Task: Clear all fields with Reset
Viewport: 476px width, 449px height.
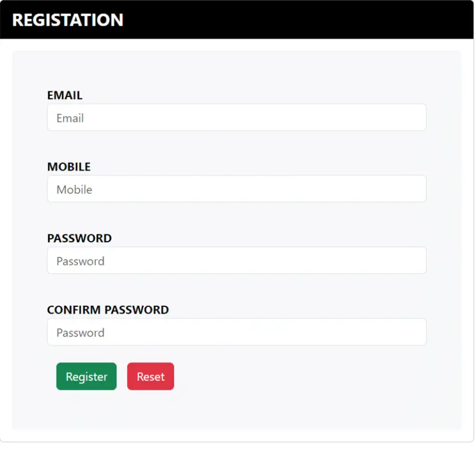Action: pos(151,376)
